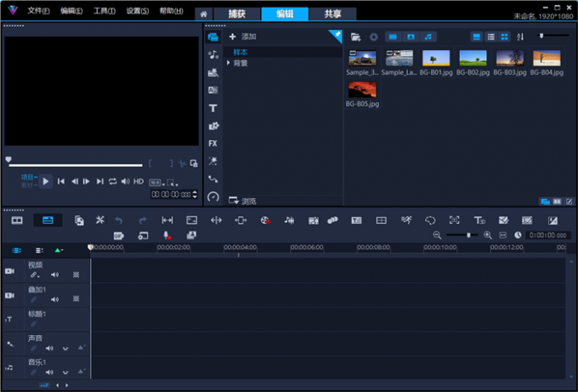
Task: Click the import media files folder icon
Action: [x=355, y=37]
